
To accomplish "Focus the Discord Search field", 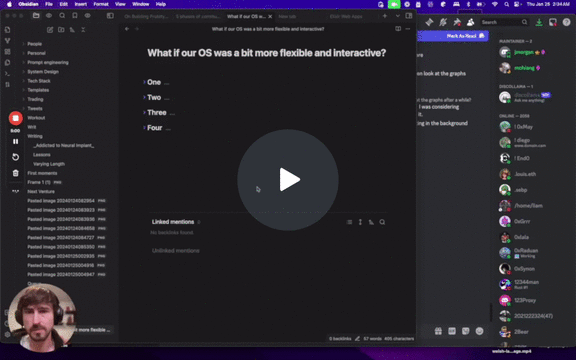I will [x=504, y=22].
